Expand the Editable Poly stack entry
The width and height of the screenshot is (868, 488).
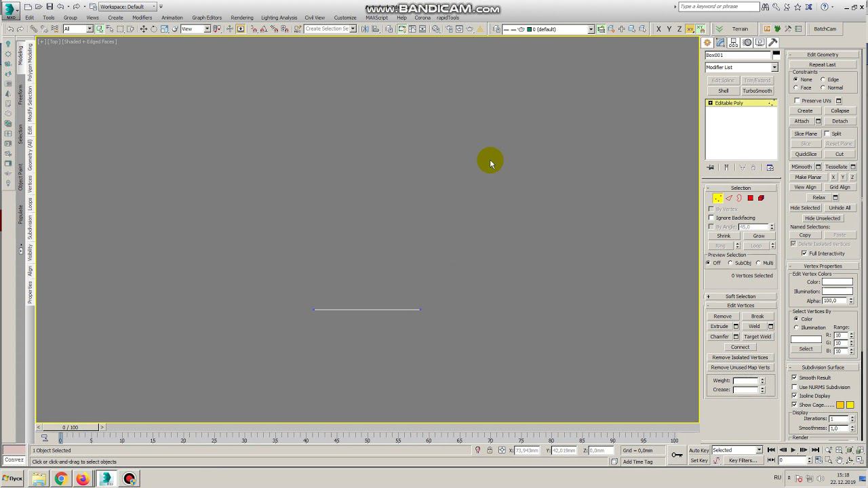710,103
